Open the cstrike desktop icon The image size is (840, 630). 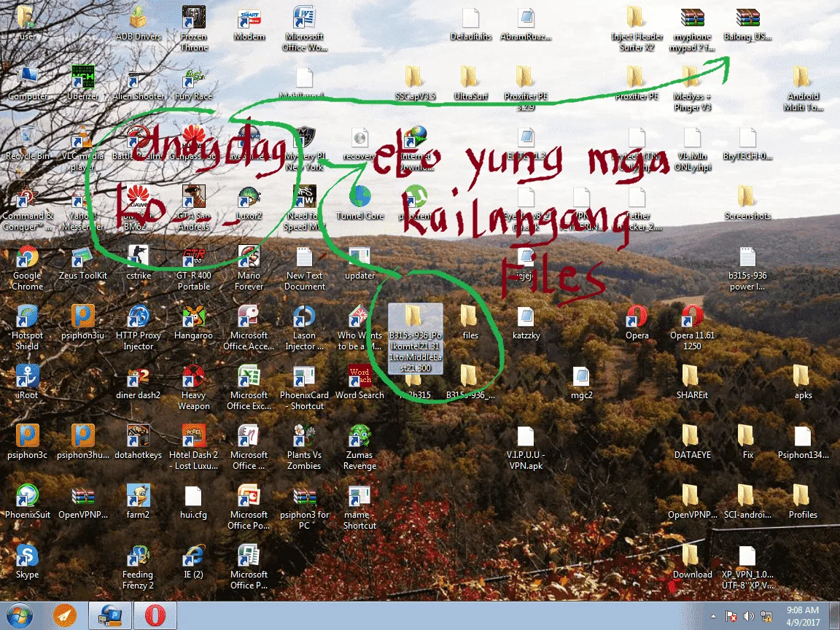click(x=139, y=263)
